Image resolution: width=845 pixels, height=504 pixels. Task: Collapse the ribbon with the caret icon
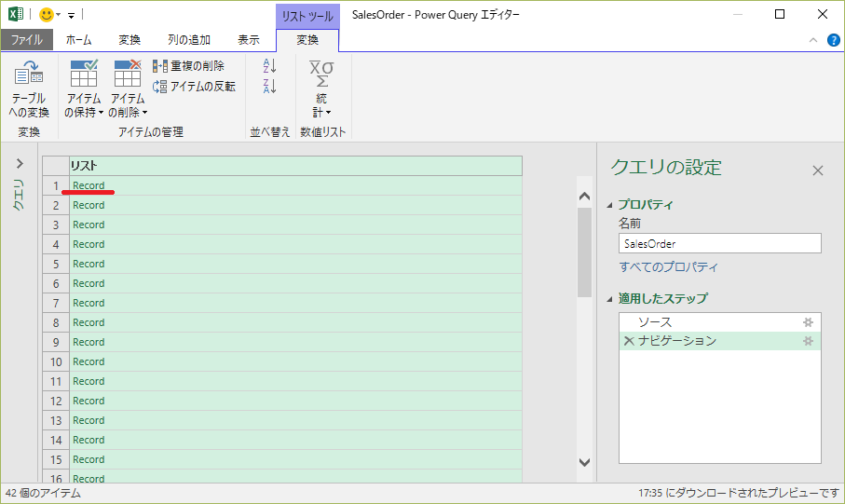click(813, 40)
